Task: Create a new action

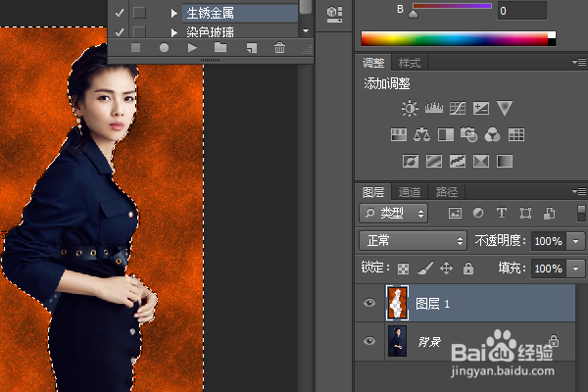Action: pos(252,48)
